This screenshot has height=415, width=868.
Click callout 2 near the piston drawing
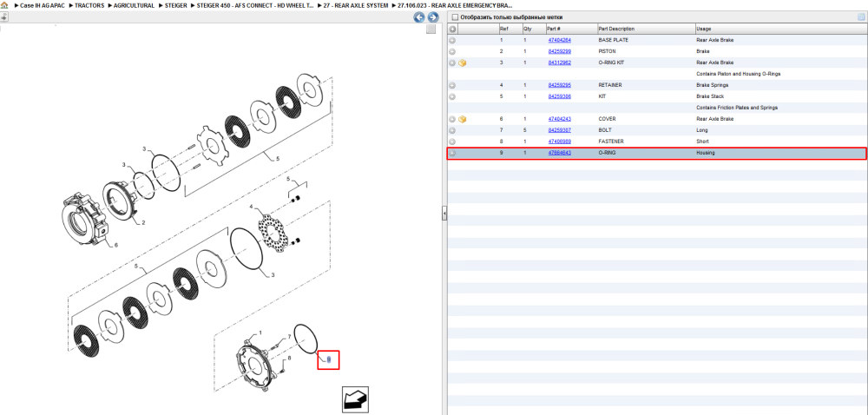143,223
